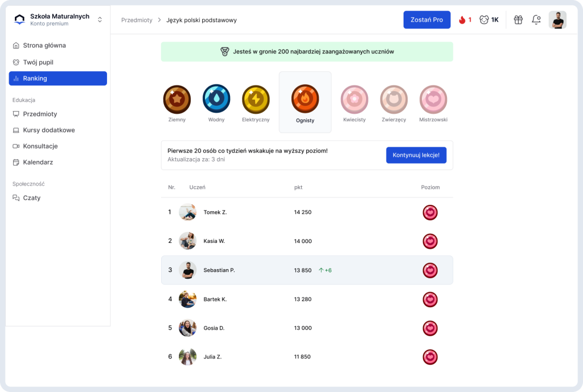Select the Ognisty level tab
This screenshot has width=583, height=392.
[305, 102]
